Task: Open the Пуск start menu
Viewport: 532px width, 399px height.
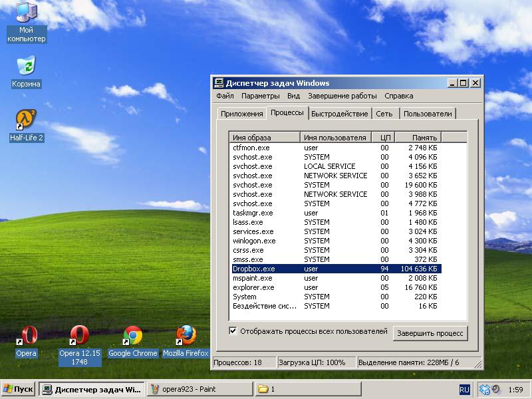Action: [x=19, y=389]
